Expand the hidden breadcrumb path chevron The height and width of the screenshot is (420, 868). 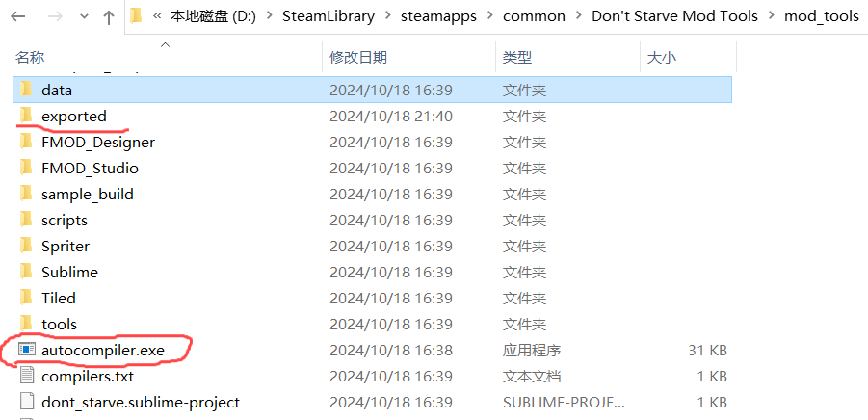(x=156, y=16)
